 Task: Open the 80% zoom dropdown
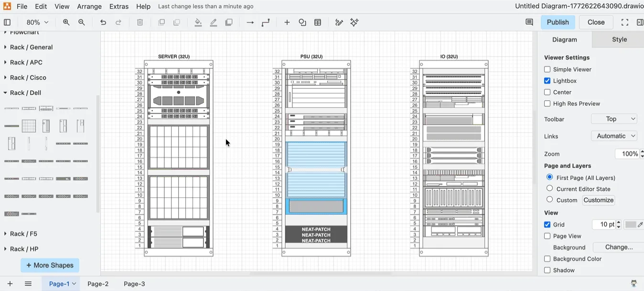pos(37,22)
